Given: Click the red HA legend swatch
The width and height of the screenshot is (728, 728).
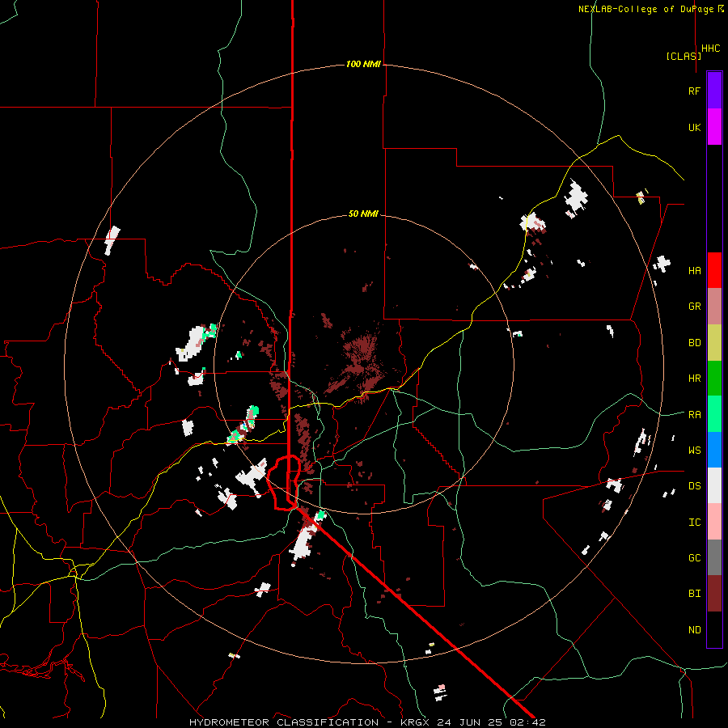Looking at the screenshot, I should [x=714, y=270].
